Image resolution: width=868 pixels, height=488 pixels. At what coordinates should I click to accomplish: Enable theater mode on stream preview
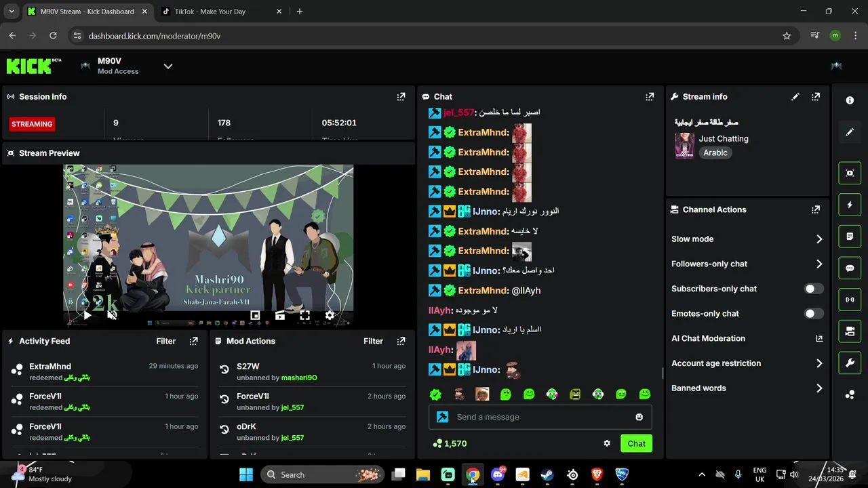pyautogui.click(x=279, y=315)
